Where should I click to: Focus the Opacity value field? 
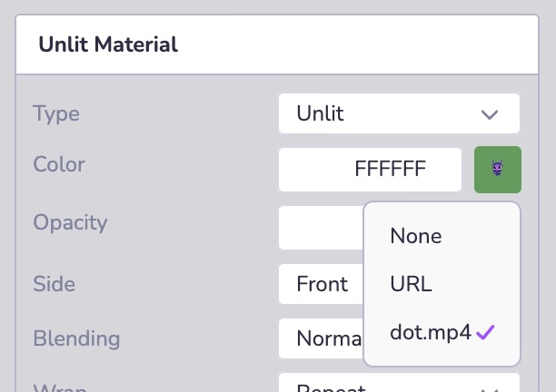tap(321, 227)
